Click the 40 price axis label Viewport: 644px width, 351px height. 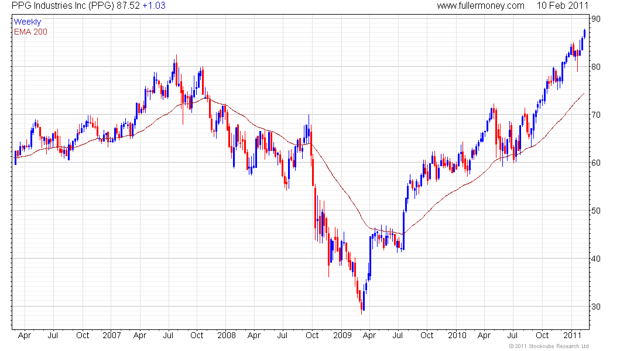click(595, 259)
